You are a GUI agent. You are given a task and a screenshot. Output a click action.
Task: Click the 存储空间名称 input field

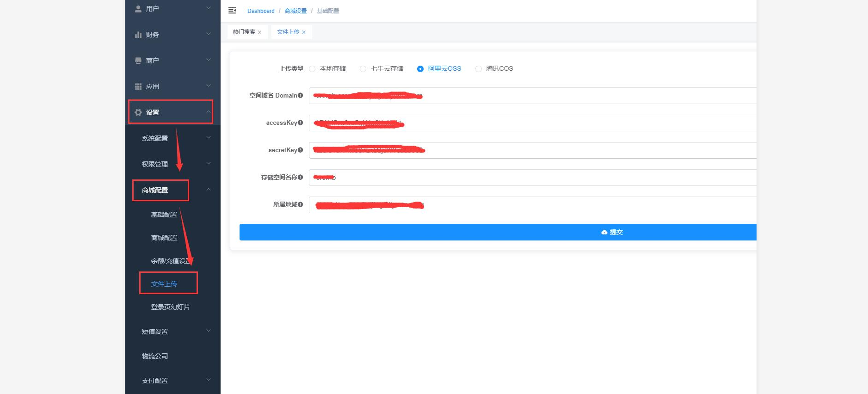[x=533, y=178]
